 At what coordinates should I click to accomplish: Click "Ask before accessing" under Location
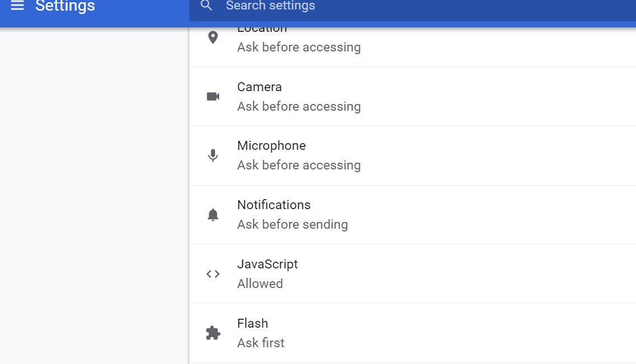coord(299,48)
